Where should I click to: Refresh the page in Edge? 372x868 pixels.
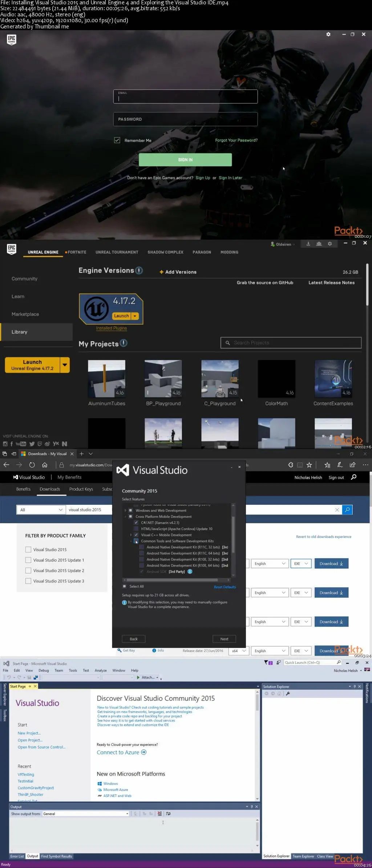[32, 465]
